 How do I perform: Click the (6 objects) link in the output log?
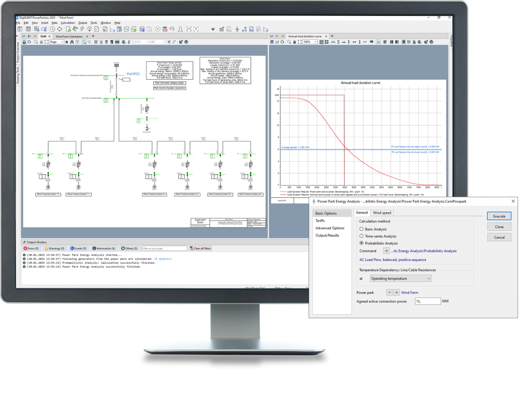click(x=163, y=259)
